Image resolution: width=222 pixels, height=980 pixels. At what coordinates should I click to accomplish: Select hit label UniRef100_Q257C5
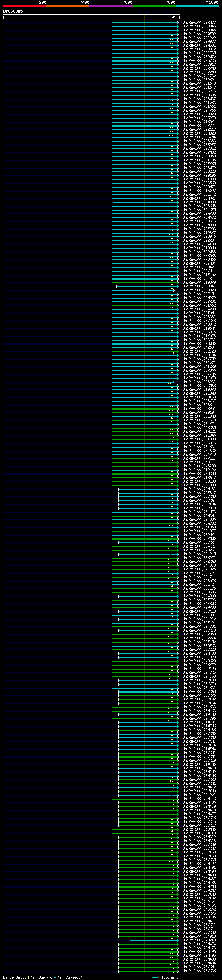coord(199,60)
